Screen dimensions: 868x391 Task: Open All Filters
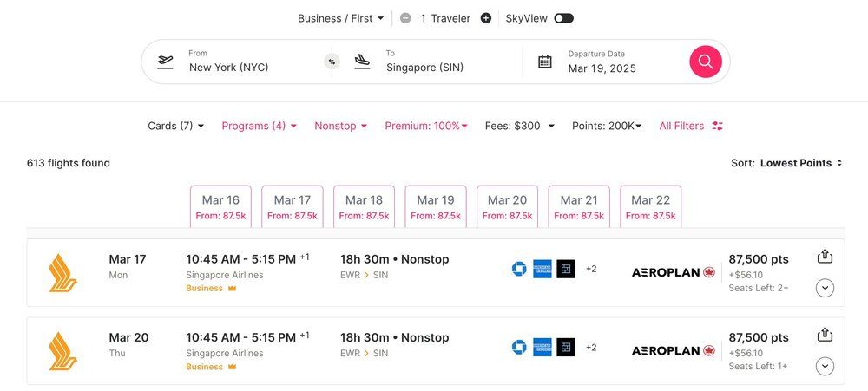[x=690, y=126]
